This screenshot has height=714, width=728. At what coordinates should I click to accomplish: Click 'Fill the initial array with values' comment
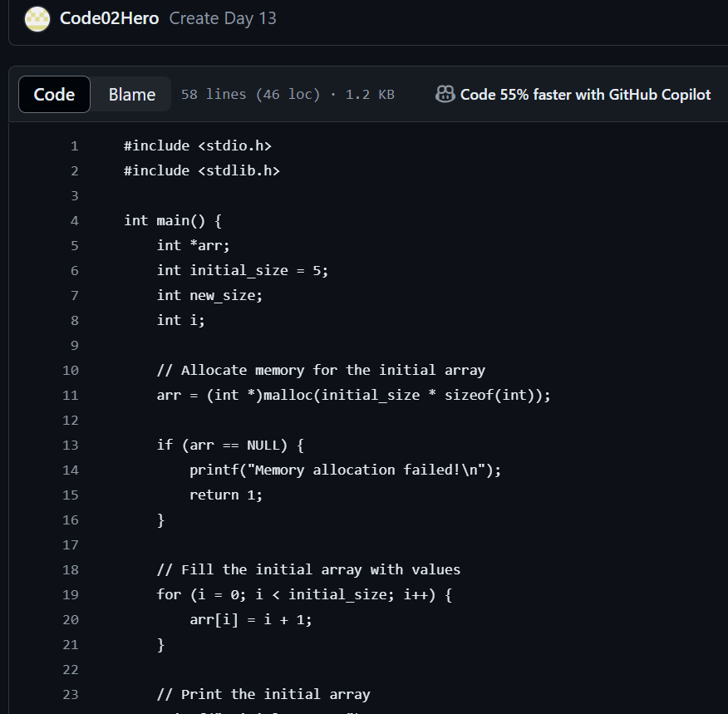coord(308,569)
